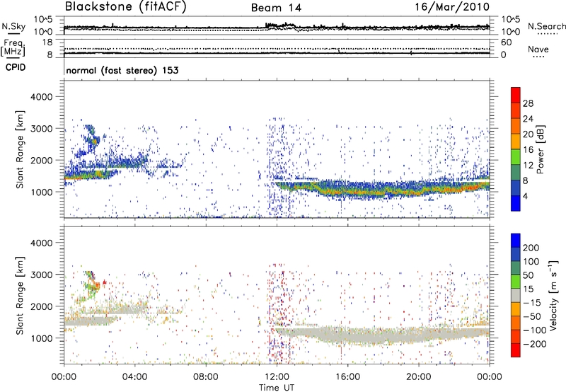Click the 200 velocity color bar tick
Image resolution: width=566 pixels, height=392 pixels.
coord(531,248)
